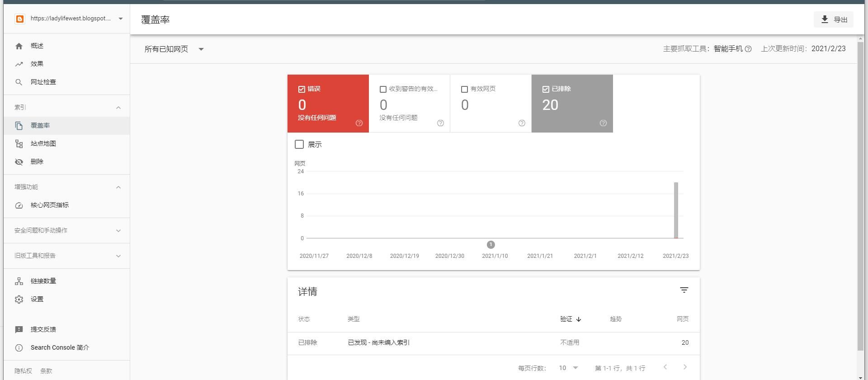Click the feedback icon beside 提交反馈
This screenshot has height=380, width=868.
tap(19, 329)
